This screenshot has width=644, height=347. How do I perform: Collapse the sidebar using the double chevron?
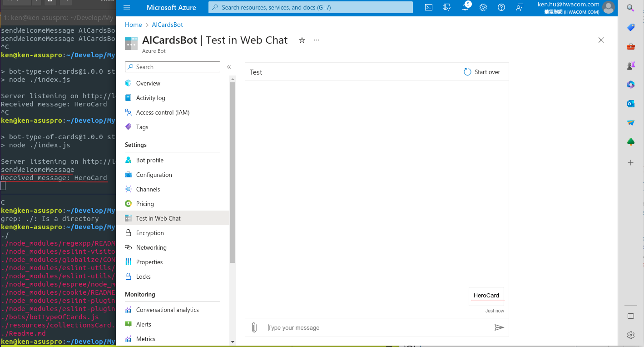[229, 67]
